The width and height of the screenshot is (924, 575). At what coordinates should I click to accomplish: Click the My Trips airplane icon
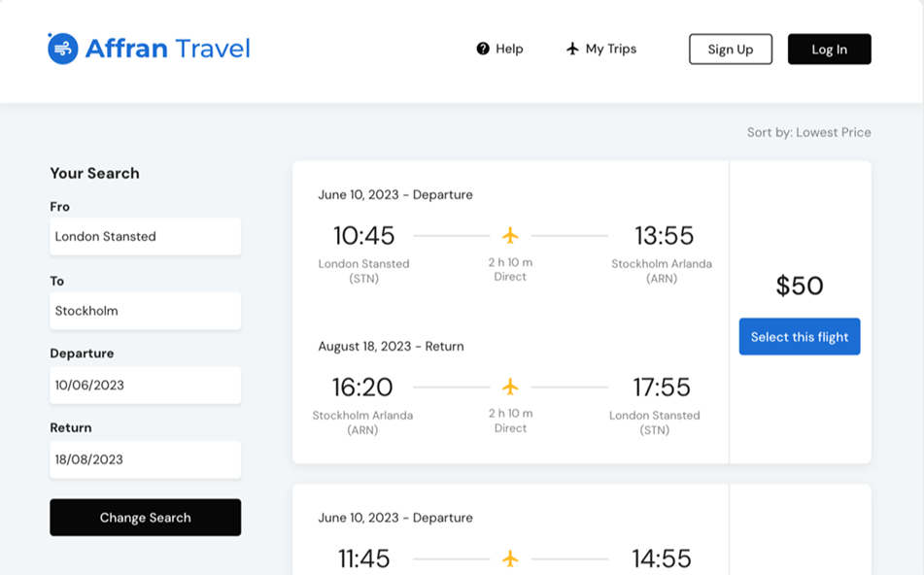572,49
